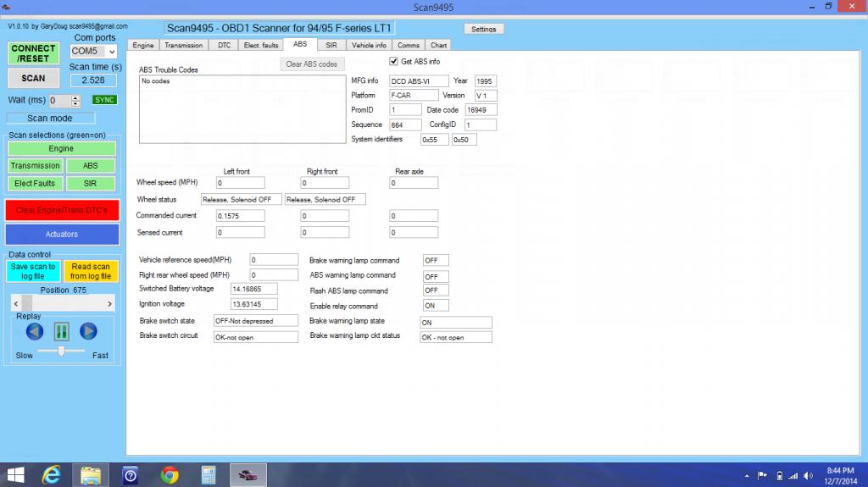Start scanning with the SCAN button

tap(33, 79)
